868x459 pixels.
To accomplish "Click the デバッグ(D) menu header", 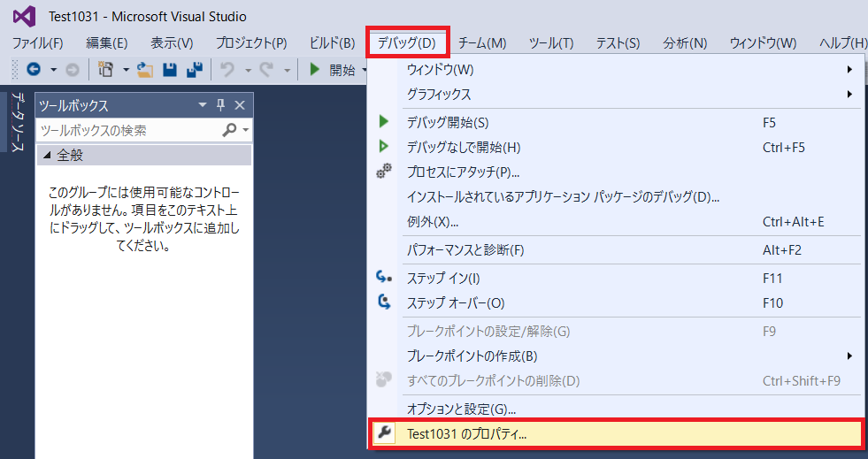I will [407, 42].
